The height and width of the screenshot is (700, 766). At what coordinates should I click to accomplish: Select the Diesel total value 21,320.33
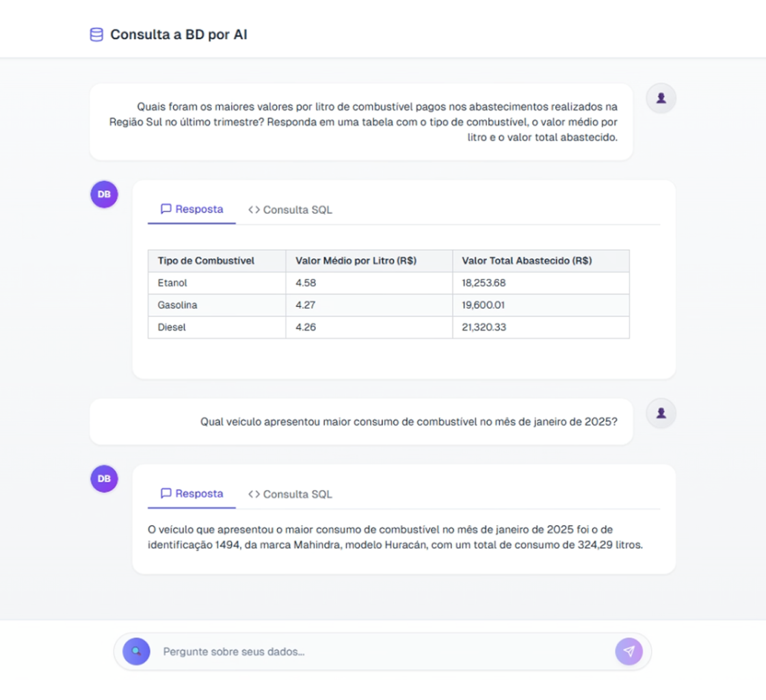(x=484, y=327)
